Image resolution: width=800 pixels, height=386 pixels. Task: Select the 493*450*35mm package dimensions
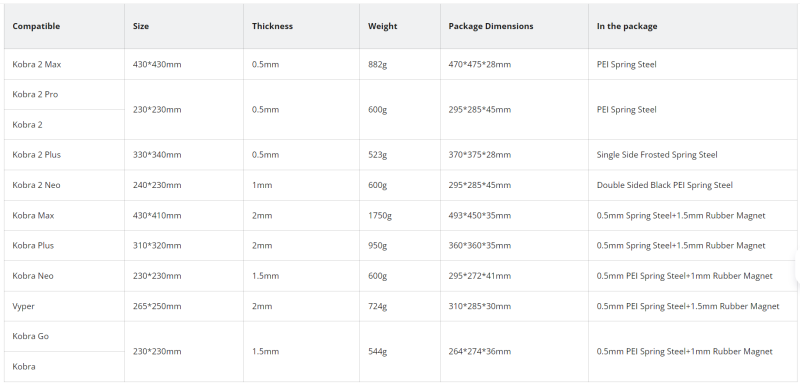pyautogui.click(x=480, y=215)
